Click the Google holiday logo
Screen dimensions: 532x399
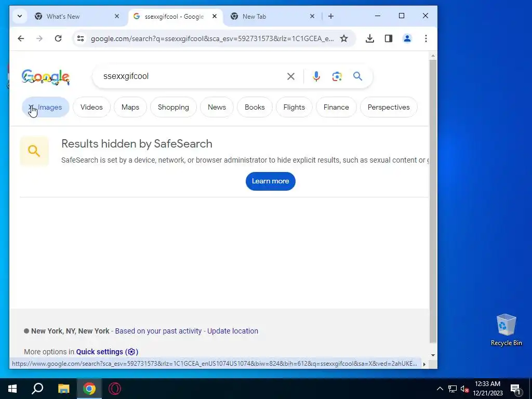pos(46,77)
